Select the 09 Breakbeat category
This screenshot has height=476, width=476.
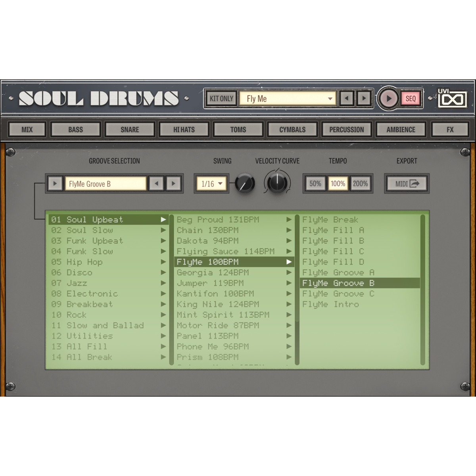pyautogui.click(x=109, y=304)
